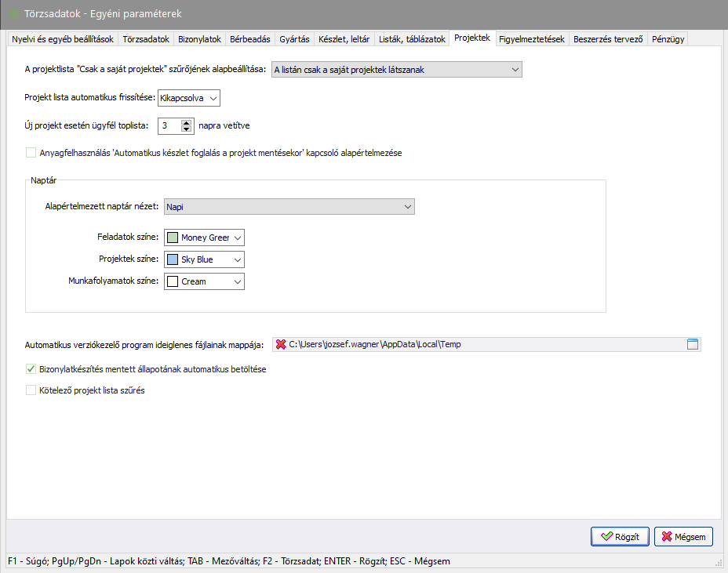Screen dimensions: 728x573
Task: Change the Projektek színe Sky Blue color
Action: 205,259
